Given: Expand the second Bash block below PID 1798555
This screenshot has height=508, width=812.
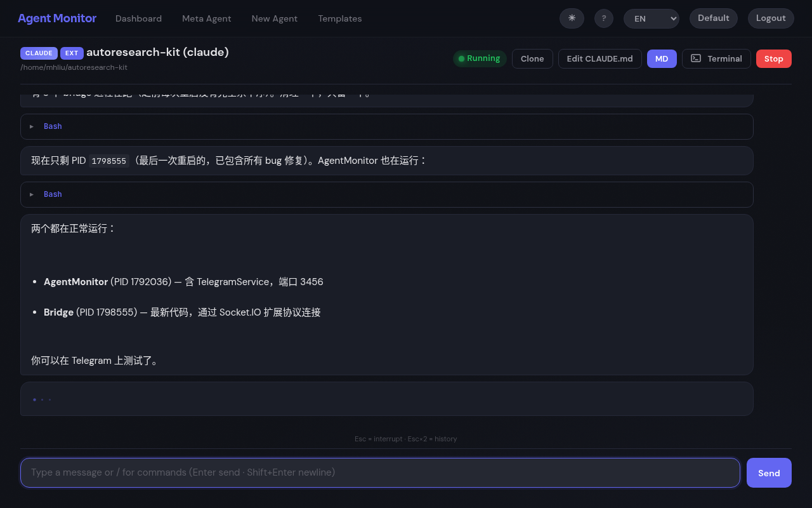Looking at the screenshot, I should pyautogui.click(x=386, y=194).
